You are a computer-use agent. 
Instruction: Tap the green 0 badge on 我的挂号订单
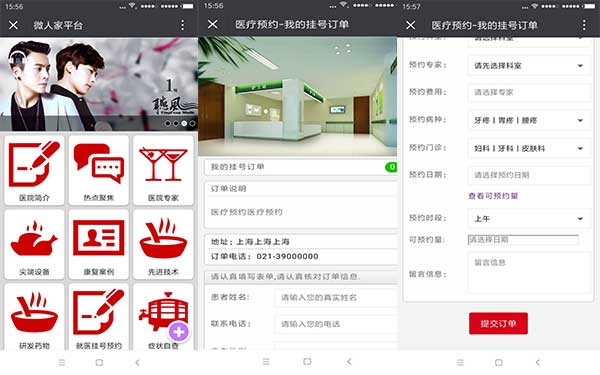point(391,167)
